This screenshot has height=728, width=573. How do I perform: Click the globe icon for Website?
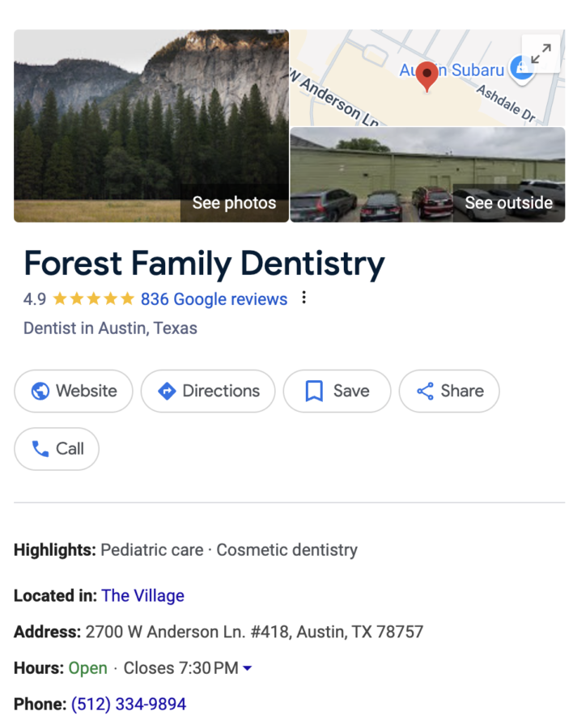click(40, 392)
